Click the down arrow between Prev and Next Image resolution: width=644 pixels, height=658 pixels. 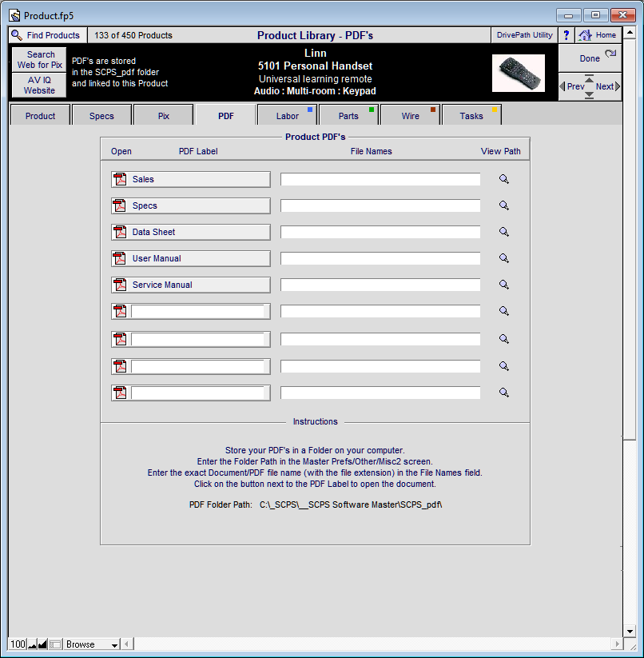[x=589, y=94]
